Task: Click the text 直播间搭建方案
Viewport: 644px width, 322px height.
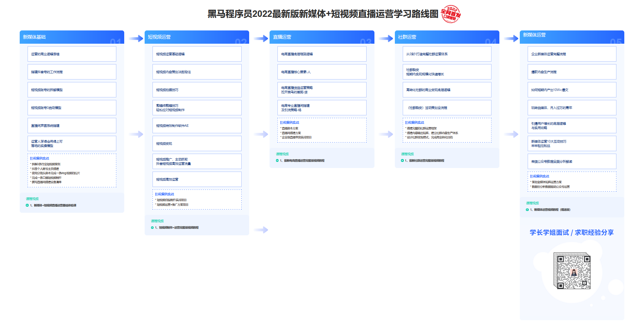Action: tap(291, 133)
